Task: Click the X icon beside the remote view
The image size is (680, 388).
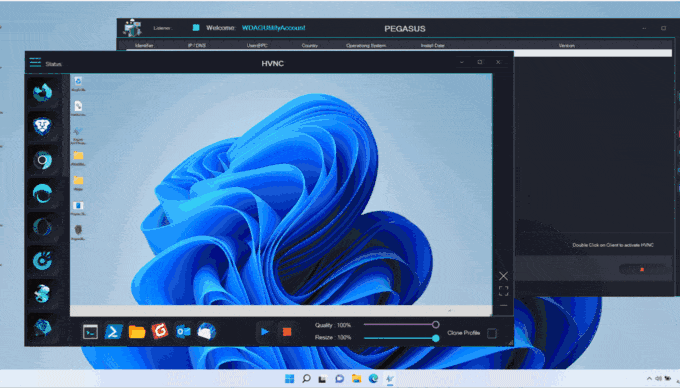Action: click(503, 276)
